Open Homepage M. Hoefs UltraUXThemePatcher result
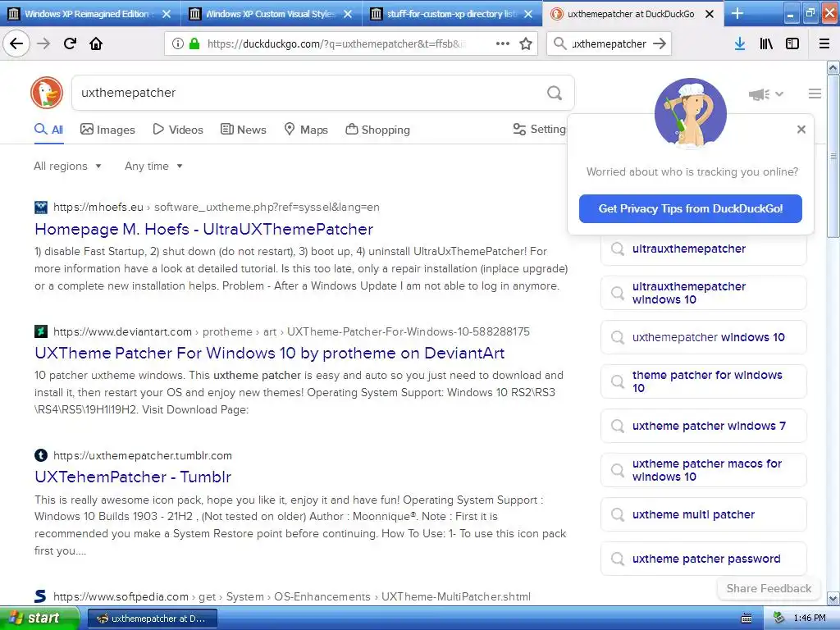The width and height of the screenshot is (840, 630). [x=203, y=230]
